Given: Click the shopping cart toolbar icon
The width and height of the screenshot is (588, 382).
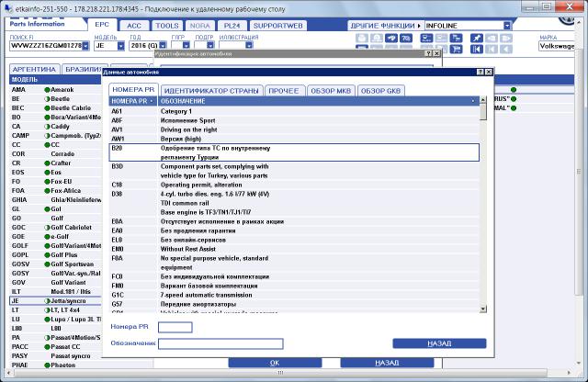Looking at the screenshot, I should (x=457, y=49).
